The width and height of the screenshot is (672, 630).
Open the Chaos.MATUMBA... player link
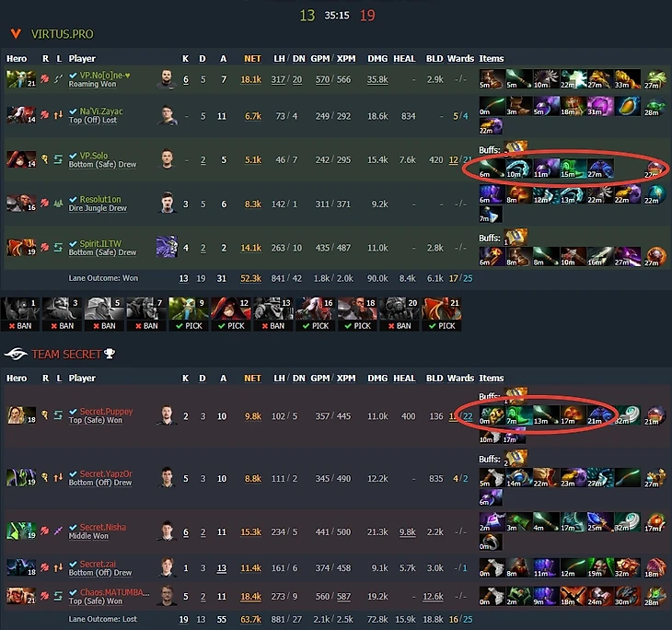114,592
